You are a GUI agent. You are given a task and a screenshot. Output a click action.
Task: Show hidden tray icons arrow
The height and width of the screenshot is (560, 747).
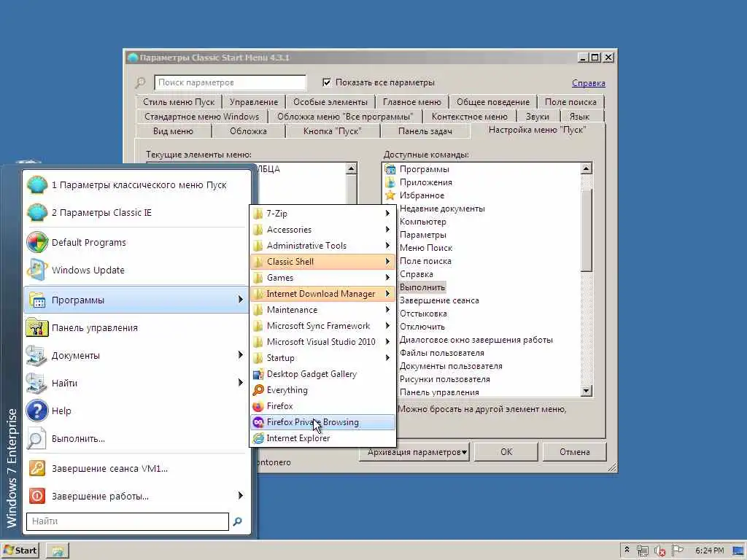[627, 550]
